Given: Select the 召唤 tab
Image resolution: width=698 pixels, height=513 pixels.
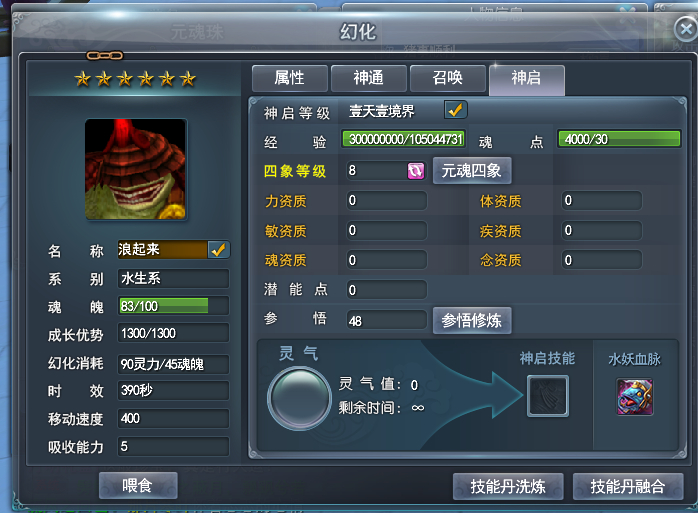Looking at the screenshot, I should click(x=448, y=78).
